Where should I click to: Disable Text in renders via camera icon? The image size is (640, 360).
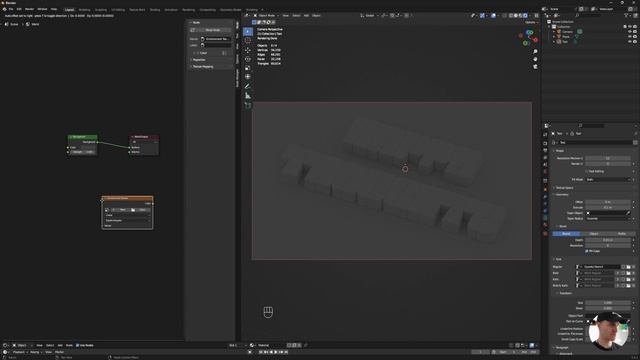pyautogui.click(x=635, y=41)
